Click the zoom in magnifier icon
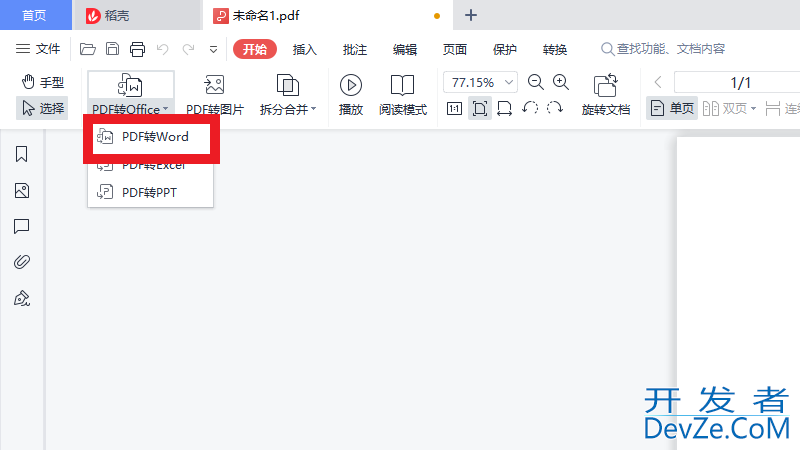The image size is (800, 450). (561, 82)
